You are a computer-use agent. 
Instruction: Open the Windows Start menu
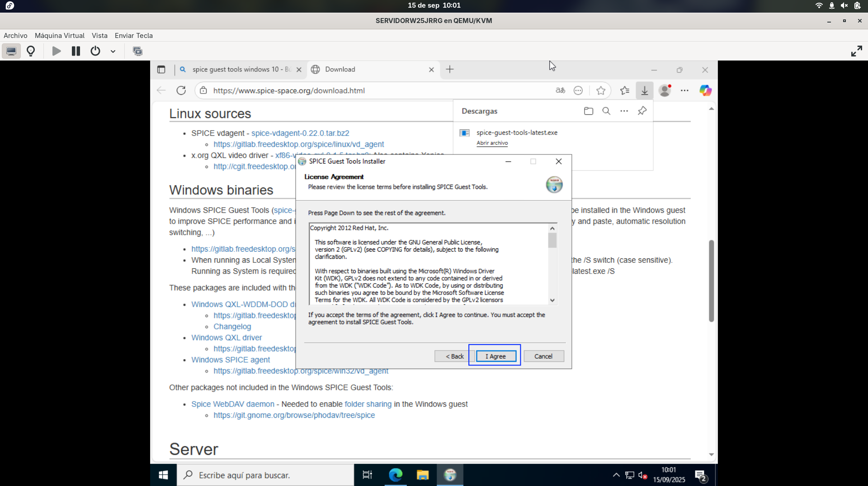pyautogui.click(x=164, y=475)
